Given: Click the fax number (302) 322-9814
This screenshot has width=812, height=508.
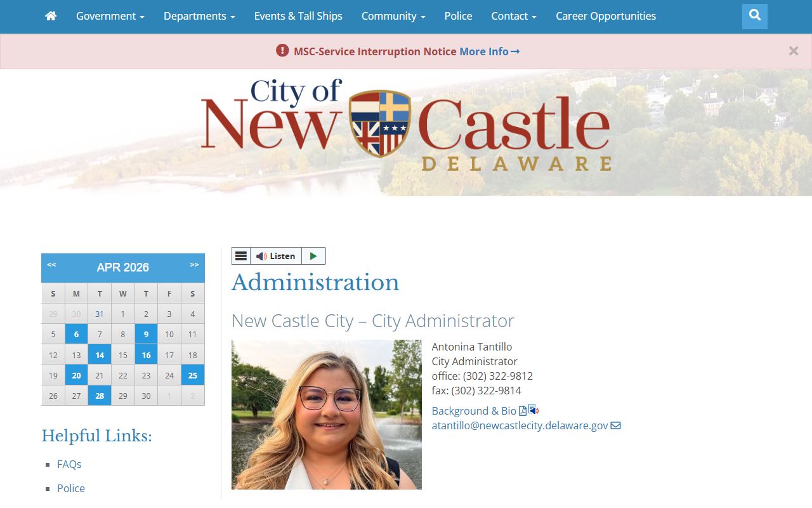Looking at the screenshot, I should (487, 391).
